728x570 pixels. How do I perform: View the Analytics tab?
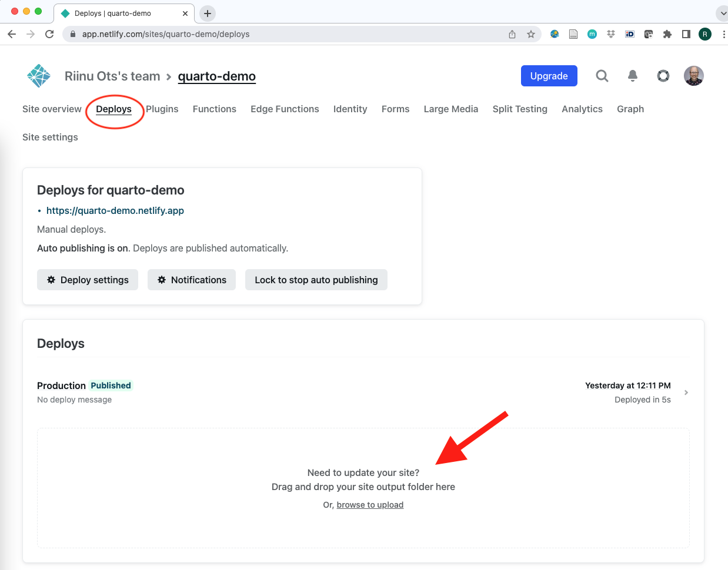[582, 109]
